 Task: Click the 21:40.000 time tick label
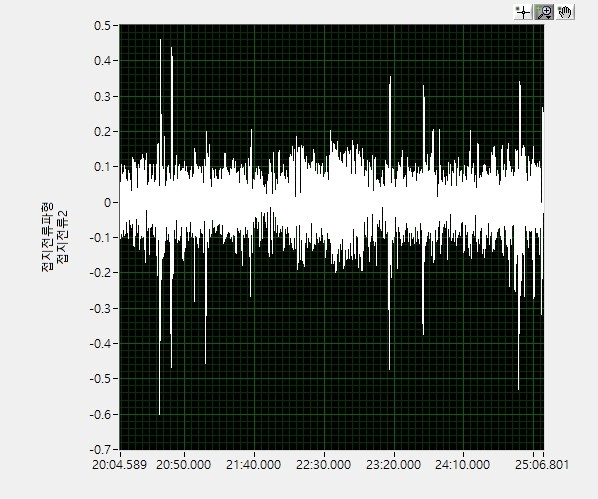(253, 465)
